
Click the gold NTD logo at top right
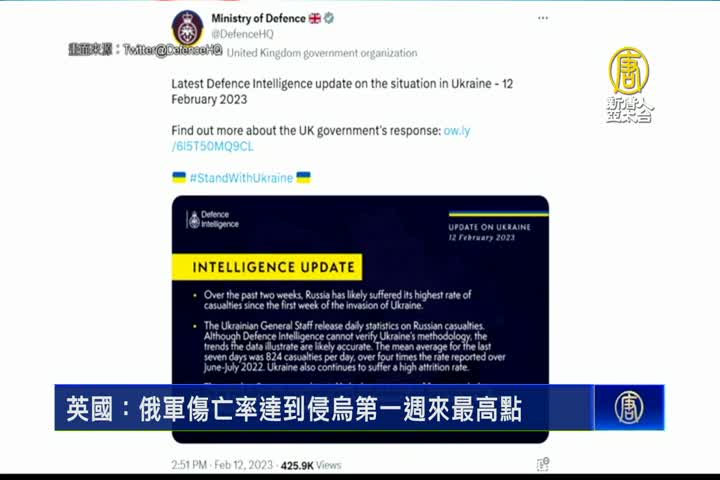pyautogui.click(x=629, y=85)
